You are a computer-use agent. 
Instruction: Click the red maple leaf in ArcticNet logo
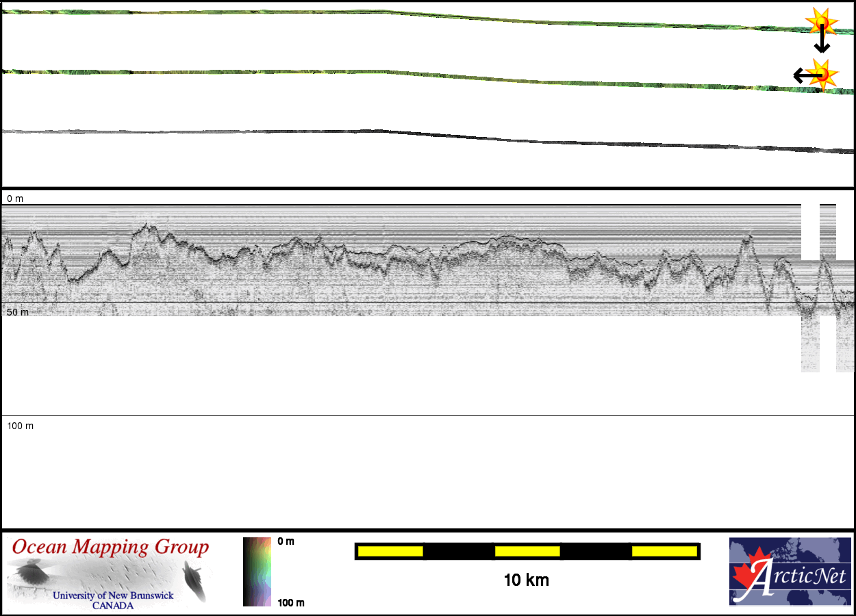pyautogui.click(x=747, y=574)
